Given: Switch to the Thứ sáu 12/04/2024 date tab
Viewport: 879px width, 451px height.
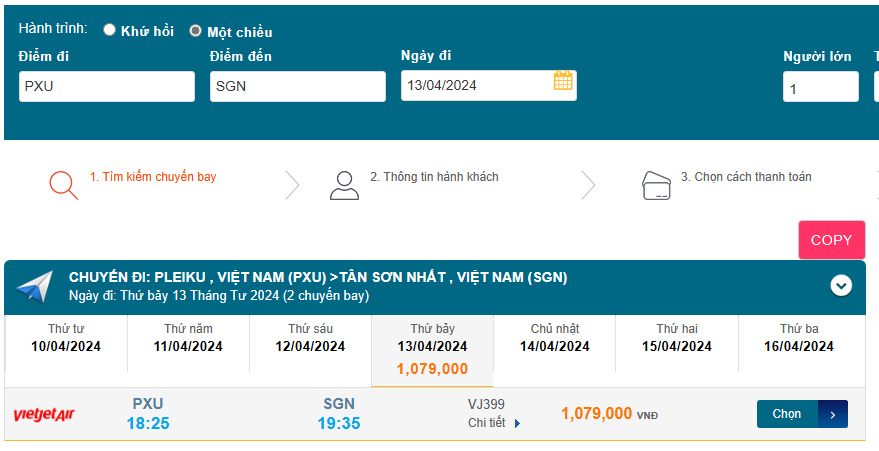Looking at the screenshot, I should pos(310,338).
